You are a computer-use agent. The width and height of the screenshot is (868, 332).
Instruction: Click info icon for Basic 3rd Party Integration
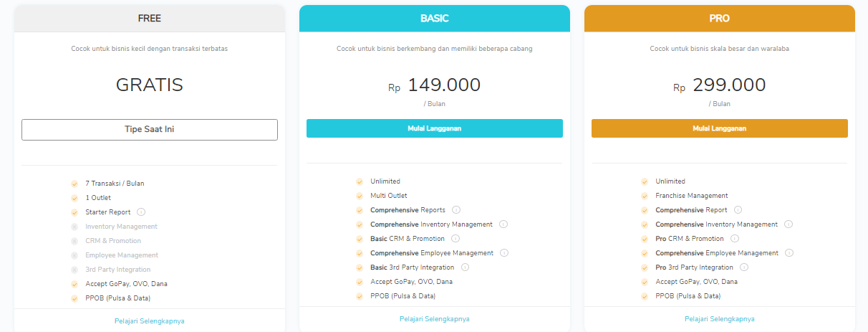465,267
